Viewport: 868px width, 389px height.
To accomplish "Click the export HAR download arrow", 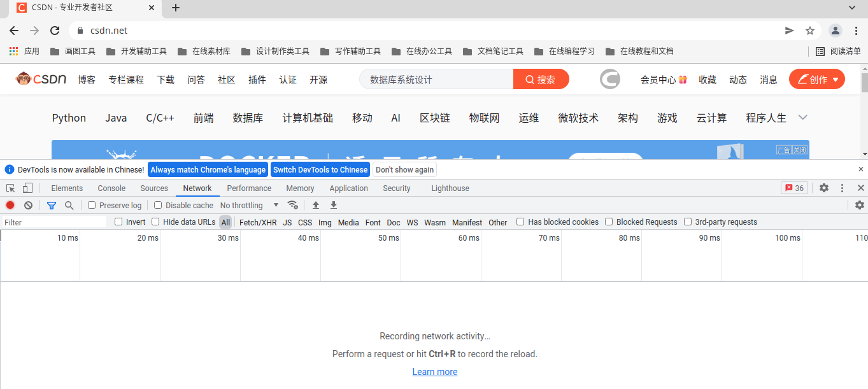I will [333, 205].
